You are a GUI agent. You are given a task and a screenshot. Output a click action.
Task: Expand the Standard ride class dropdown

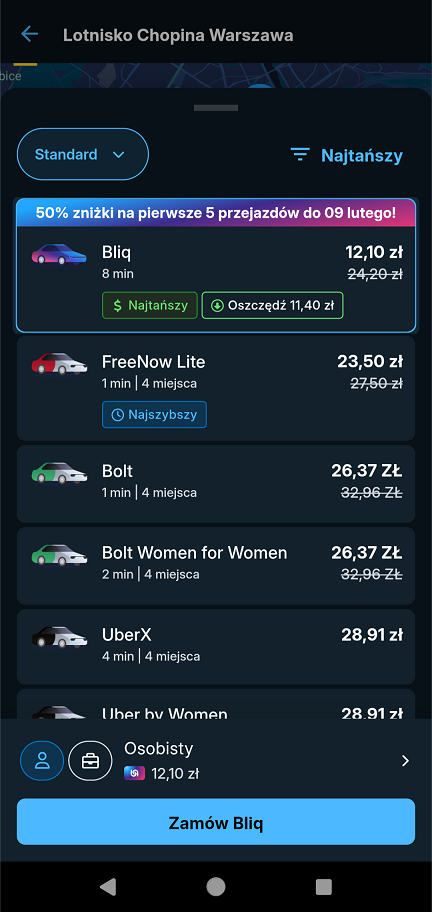click(x=83, y=154)
